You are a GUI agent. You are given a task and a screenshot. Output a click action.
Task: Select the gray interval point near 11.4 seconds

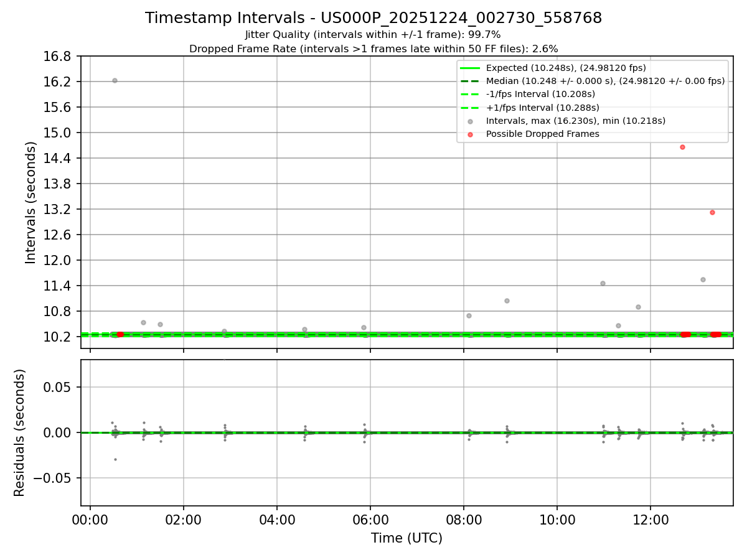(603, 283)
